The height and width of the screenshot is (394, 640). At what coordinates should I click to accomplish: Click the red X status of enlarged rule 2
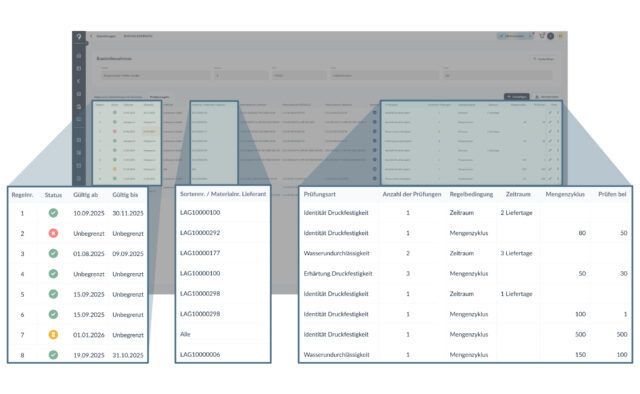pyautogui.click(x=53, y=233)
